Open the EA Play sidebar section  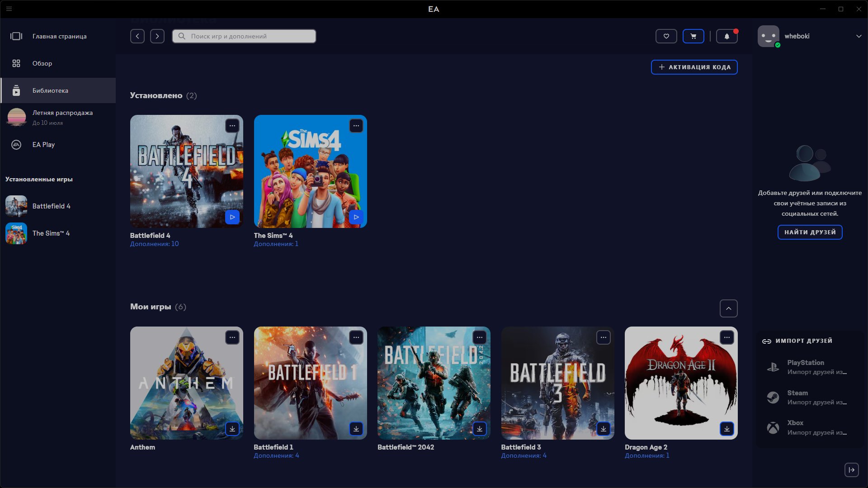43,145
